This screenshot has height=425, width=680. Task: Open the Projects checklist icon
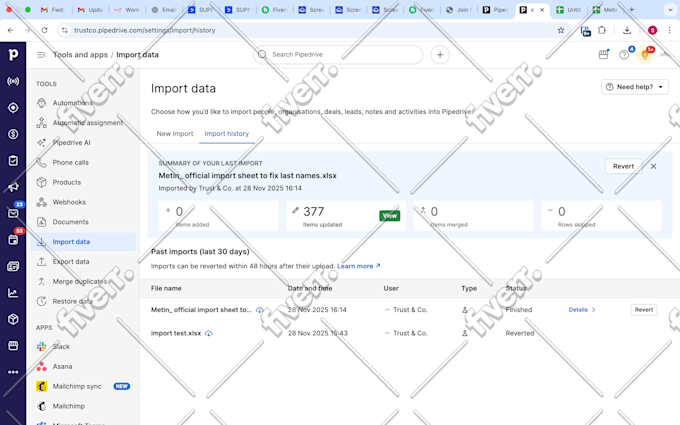[x=13, y=160]
